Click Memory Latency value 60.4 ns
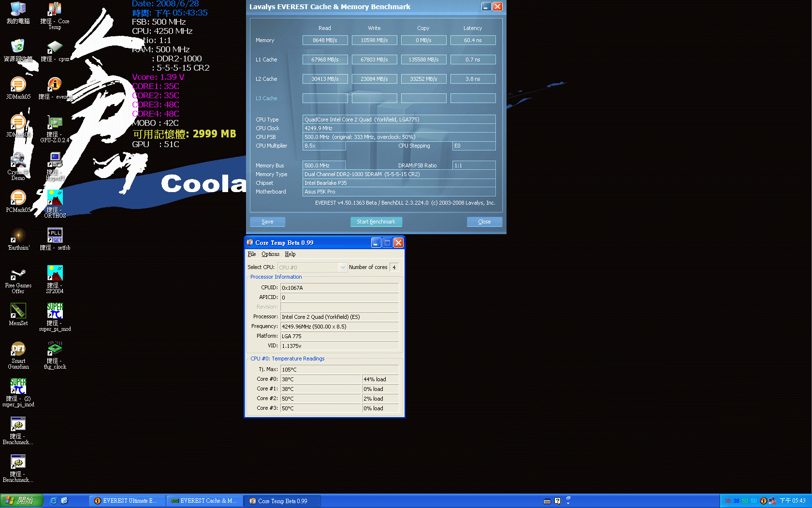This screenshot has width=812, height=508. pos(473,40)
